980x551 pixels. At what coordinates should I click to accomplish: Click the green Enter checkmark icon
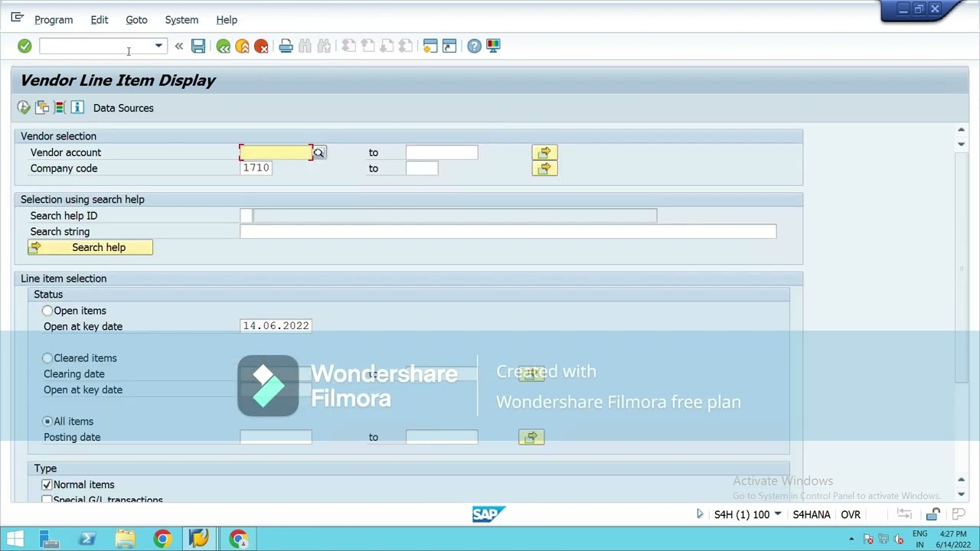point(24,46)
